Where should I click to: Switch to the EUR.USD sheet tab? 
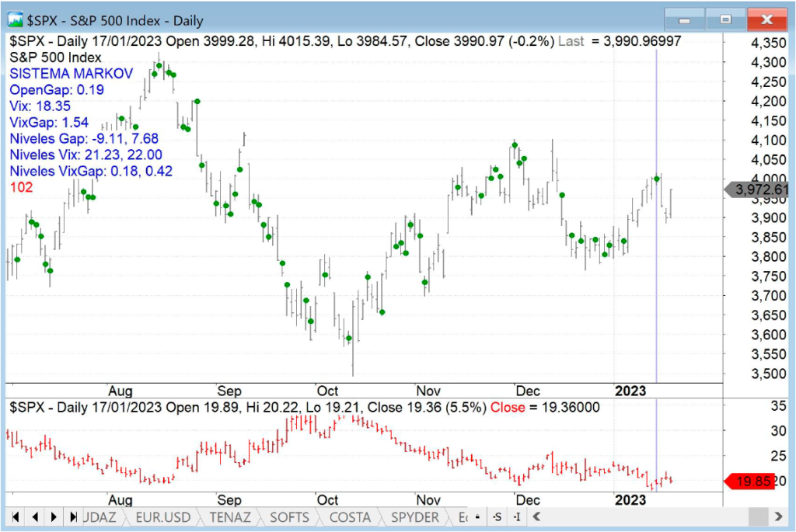pyautogui.click(x=163, y=517)
